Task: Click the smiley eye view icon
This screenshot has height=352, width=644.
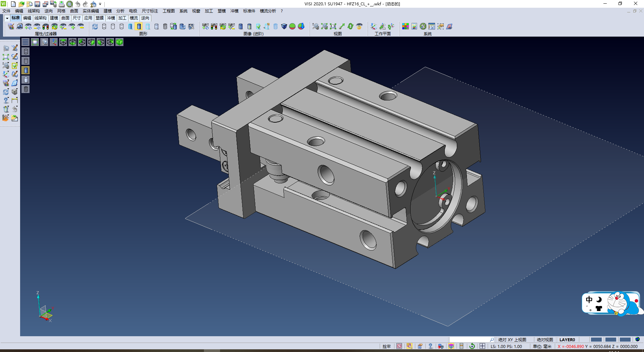Action: [x=359, y=26]
